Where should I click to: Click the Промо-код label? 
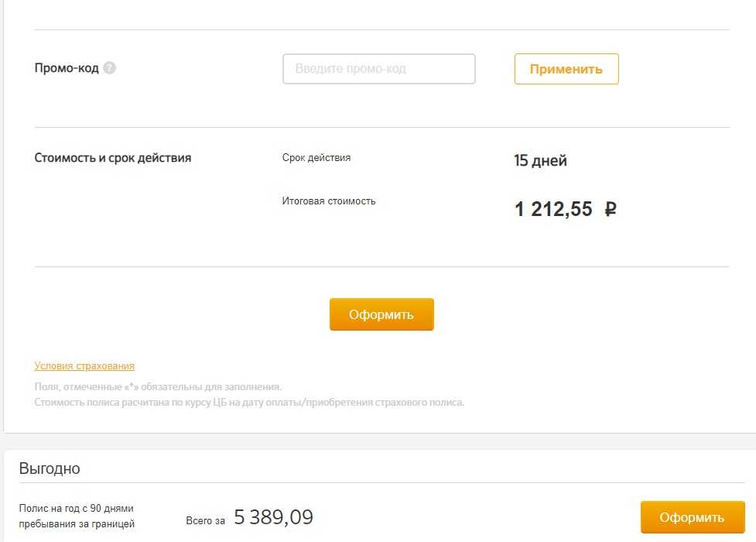pos(67,68)
